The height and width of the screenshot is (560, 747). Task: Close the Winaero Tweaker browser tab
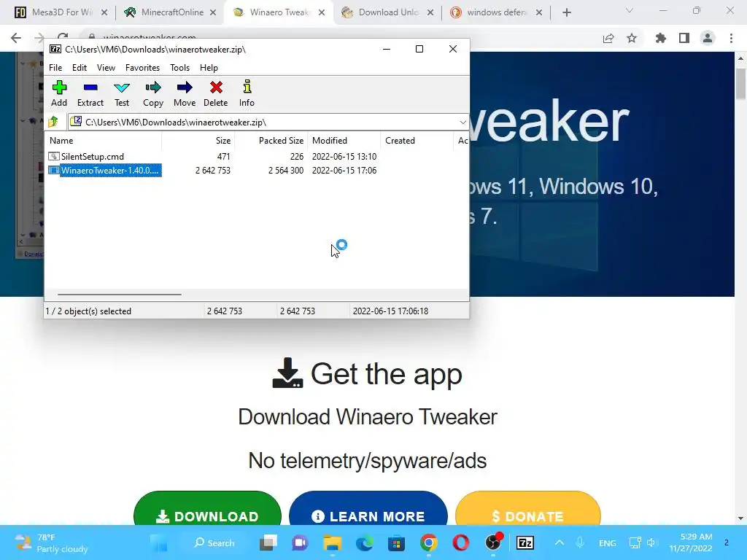tap(322, 12)
